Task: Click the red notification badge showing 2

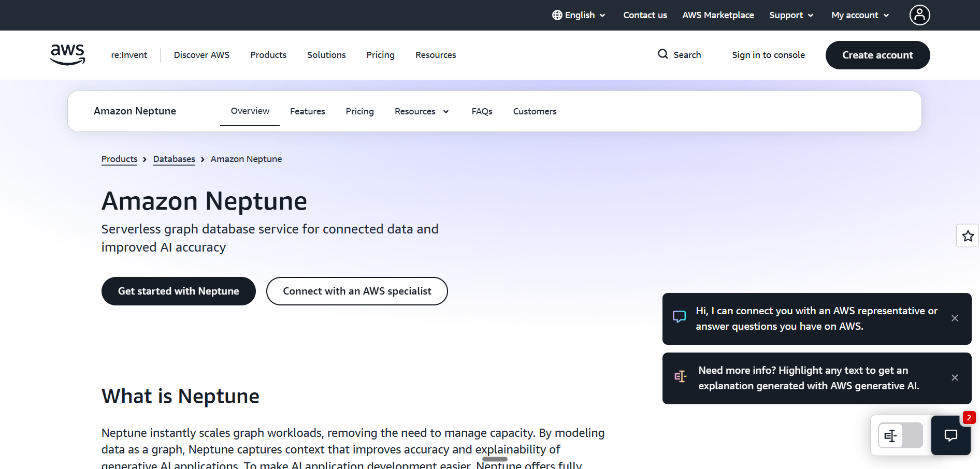Action: (x=969, y=418)
